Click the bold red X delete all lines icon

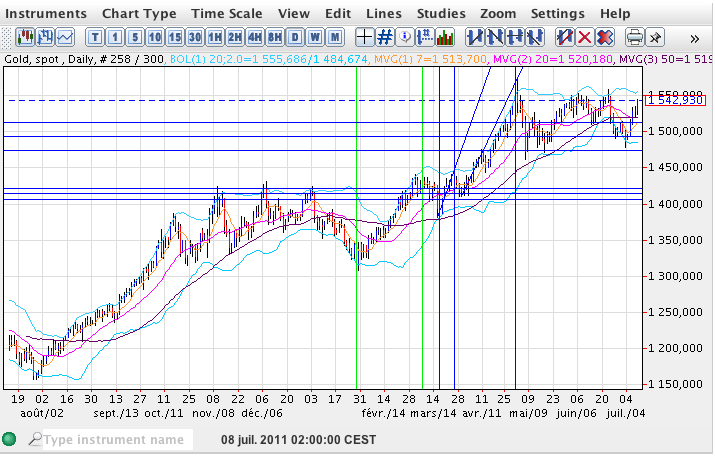click(605, 37)
